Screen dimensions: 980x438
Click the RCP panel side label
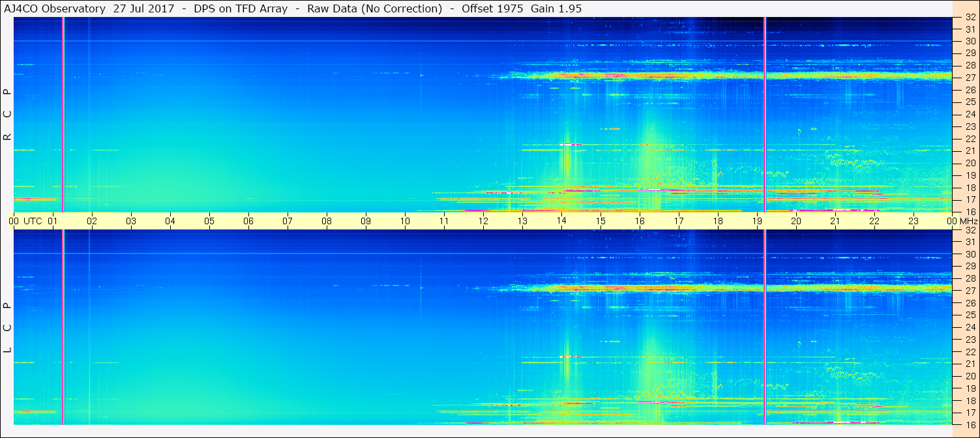coord(8,115)
